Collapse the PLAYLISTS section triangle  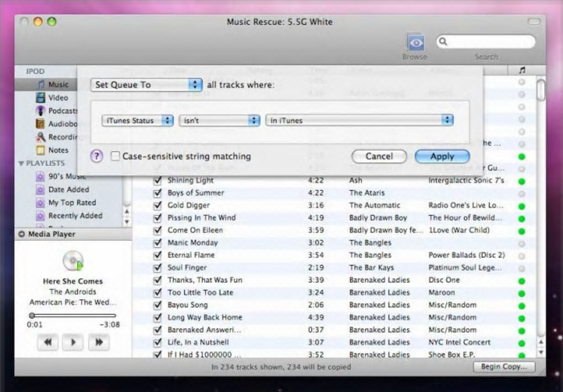pos(21,163)
